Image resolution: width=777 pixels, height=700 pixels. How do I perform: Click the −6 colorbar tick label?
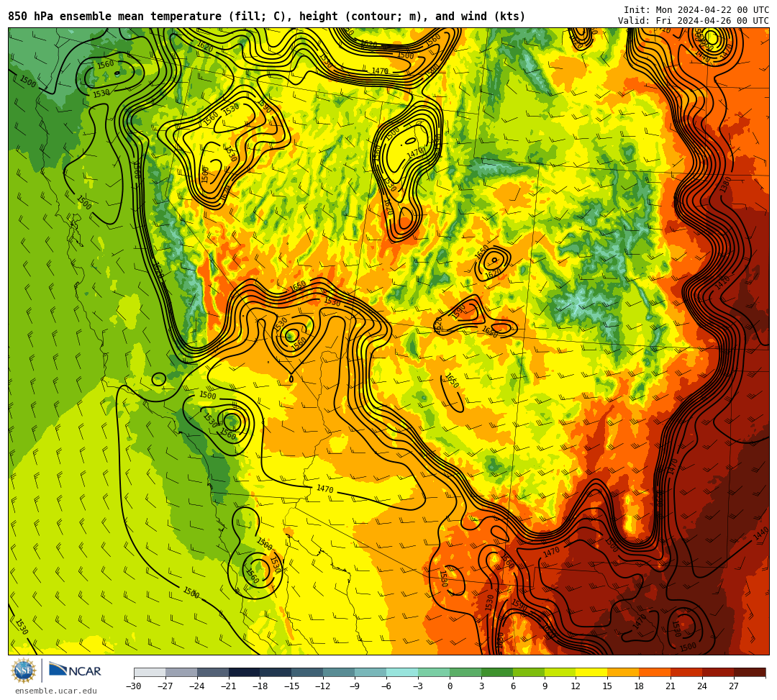[x=386, y=686]
